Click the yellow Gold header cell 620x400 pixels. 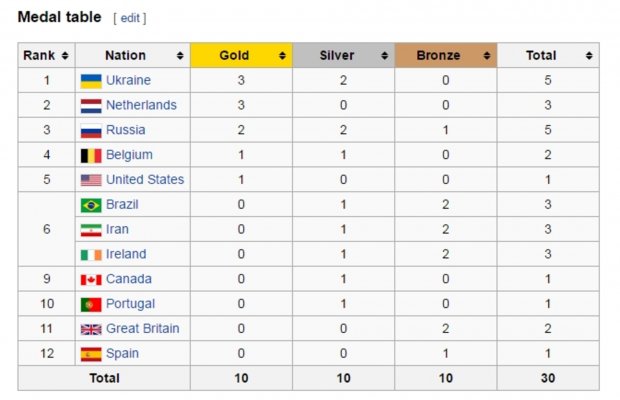click(x=241, y=55)
